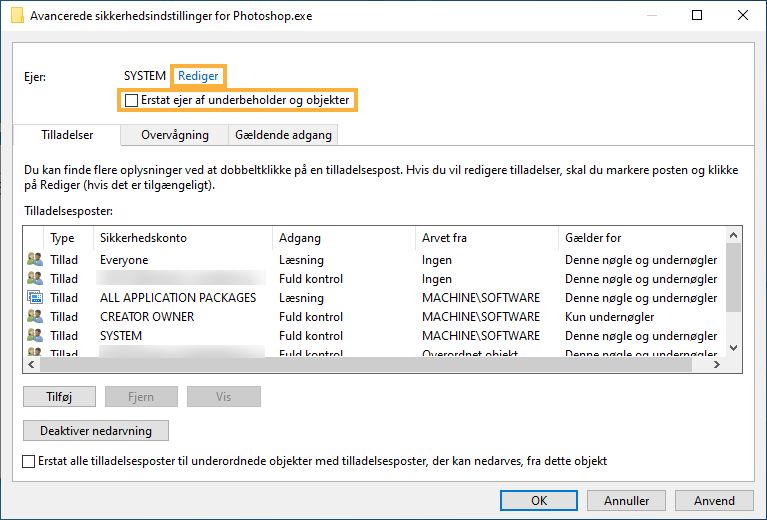Sort by the Sikkerhedskonto column header
Viewport: 767px width, 520px height.
[x=143, y=238]
